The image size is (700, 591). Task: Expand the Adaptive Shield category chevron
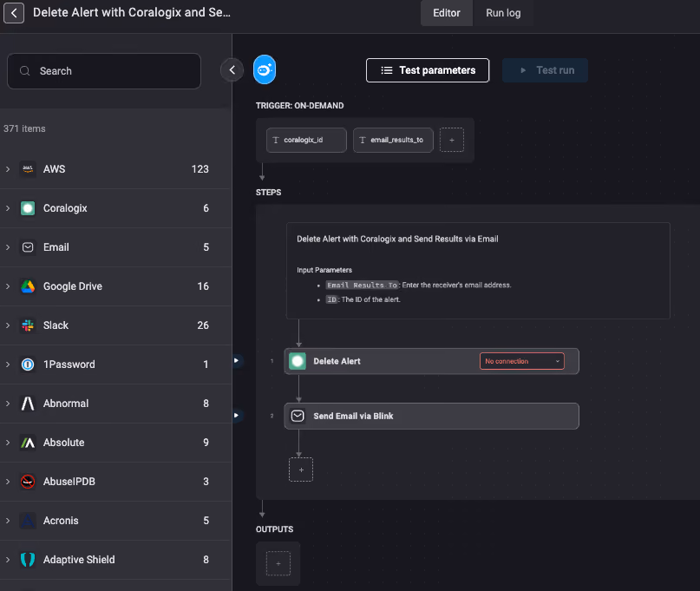click(x=8, y=560)
